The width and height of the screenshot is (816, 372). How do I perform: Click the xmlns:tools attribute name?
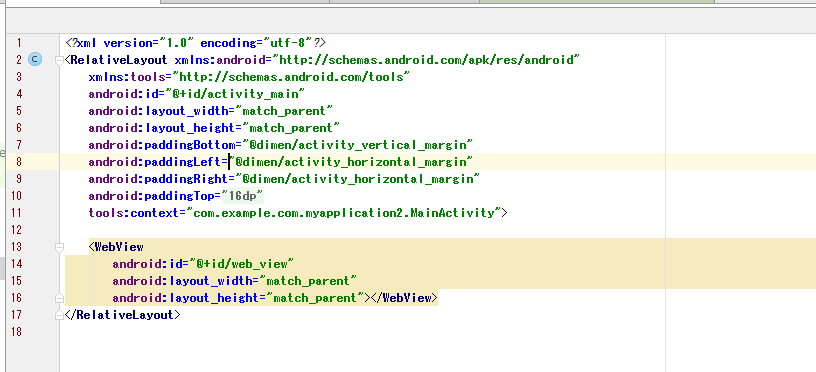tap(127, 77)
